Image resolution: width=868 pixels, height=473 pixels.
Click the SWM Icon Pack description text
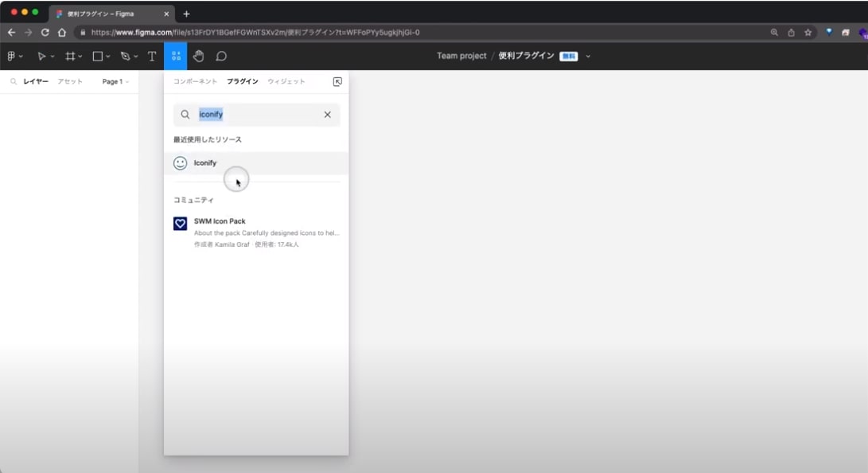click(x=267, y=233)
